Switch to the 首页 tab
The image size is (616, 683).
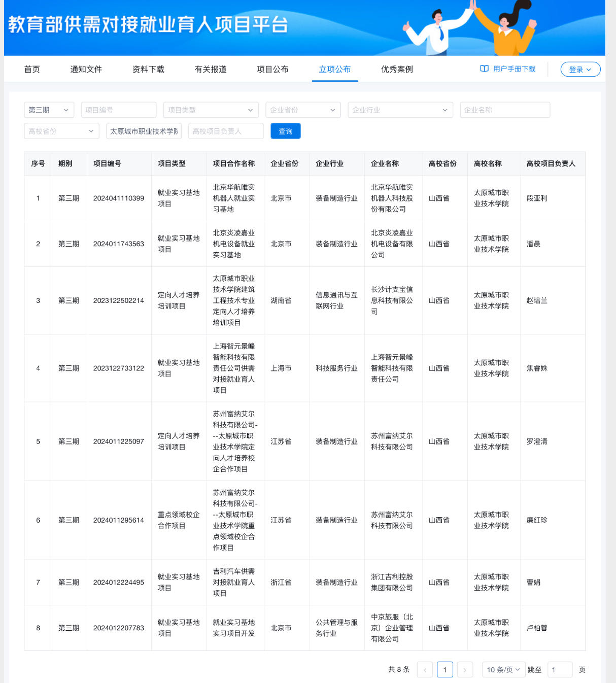click(x=32, y=70)
